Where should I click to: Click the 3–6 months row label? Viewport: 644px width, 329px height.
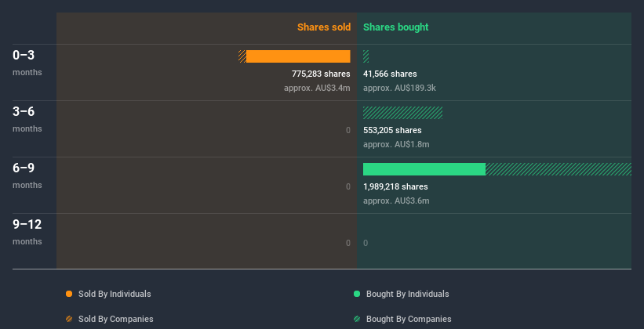27,119
